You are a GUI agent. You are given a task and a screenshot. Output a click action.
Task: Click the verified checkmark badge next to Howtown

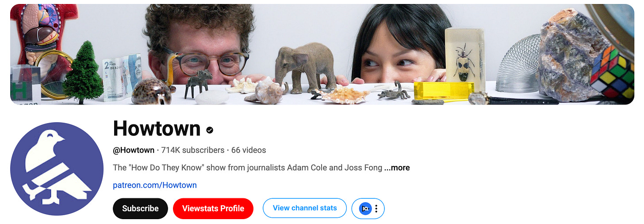pos(210,130)
